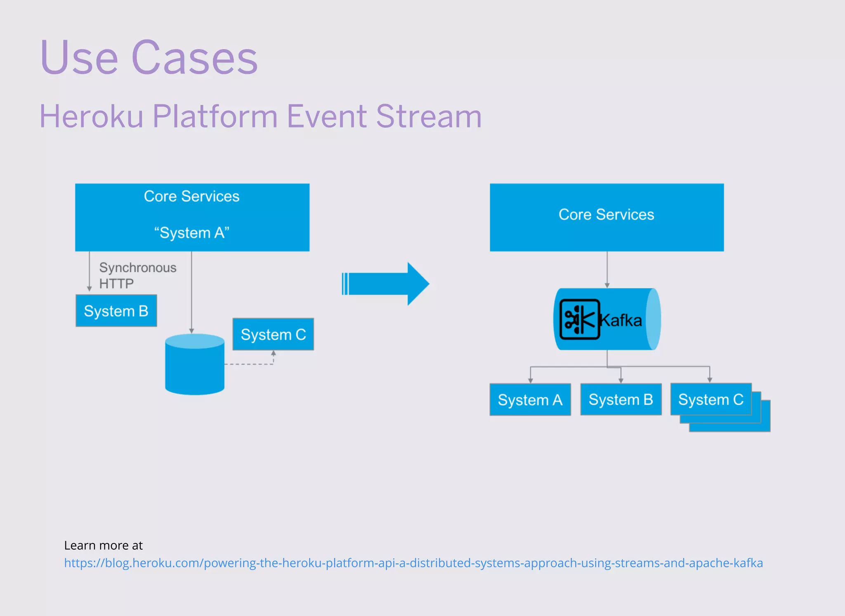Open the blog.heroku.com Kafka article link
The width and height of the screenshot is (845, 616).
pos(413,563)
